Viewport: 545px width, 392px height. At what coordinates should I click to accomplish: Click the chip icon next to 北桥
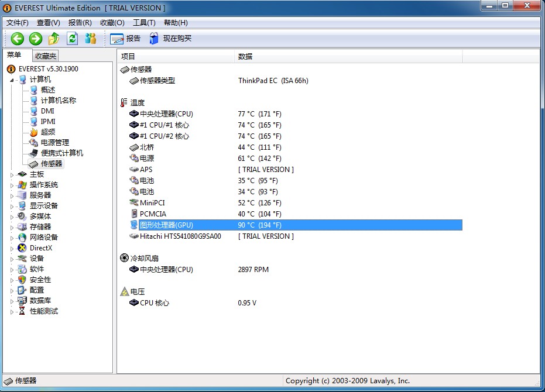point(134,147)
